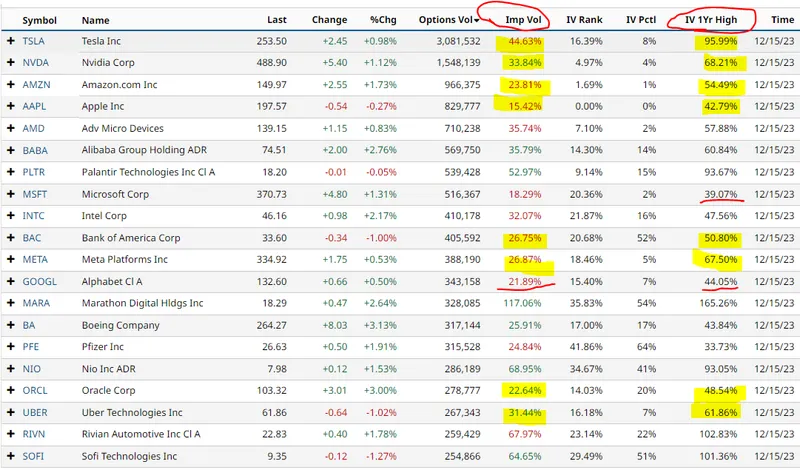Viewport: 800px width, 470px height.
Task: Sort table by Change column header
Action: tap(330, 20)
